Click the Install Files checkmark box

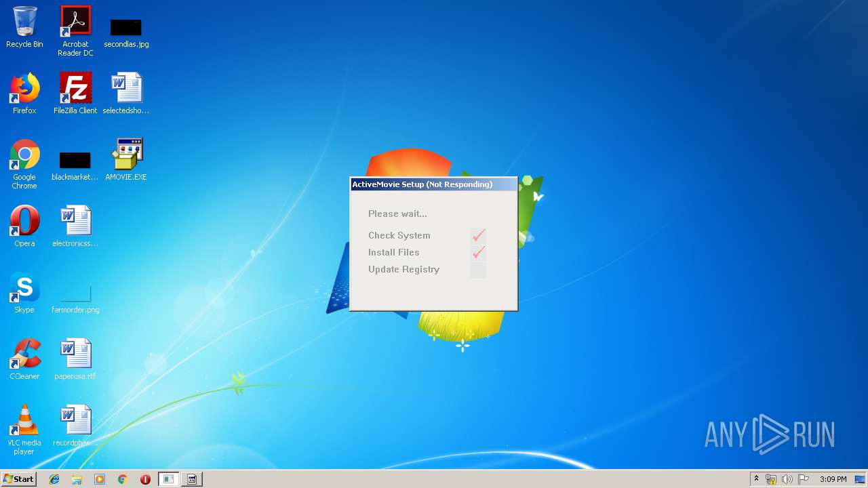478,253
